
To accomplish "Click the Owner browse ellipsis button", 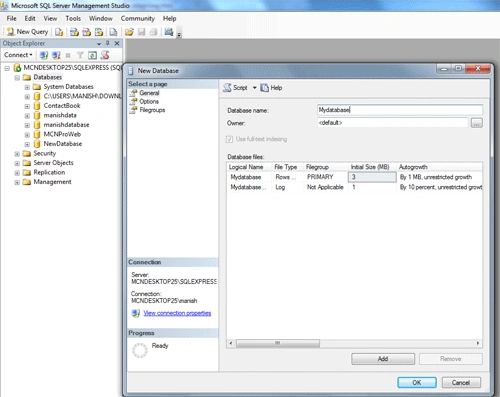I will pyautogui.click(x=477, y=123).
